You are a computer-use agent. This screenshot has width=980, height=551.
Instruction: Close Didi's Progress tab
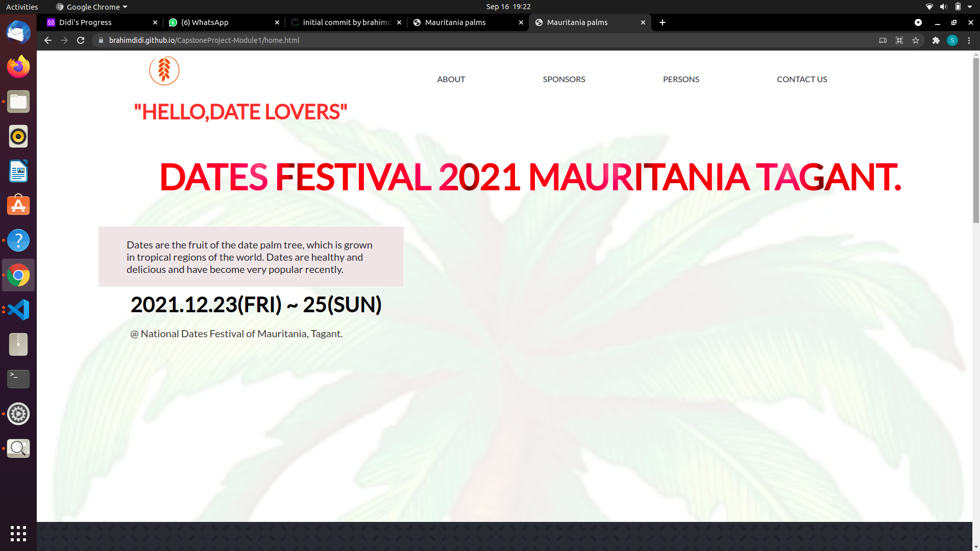point(155,22)
